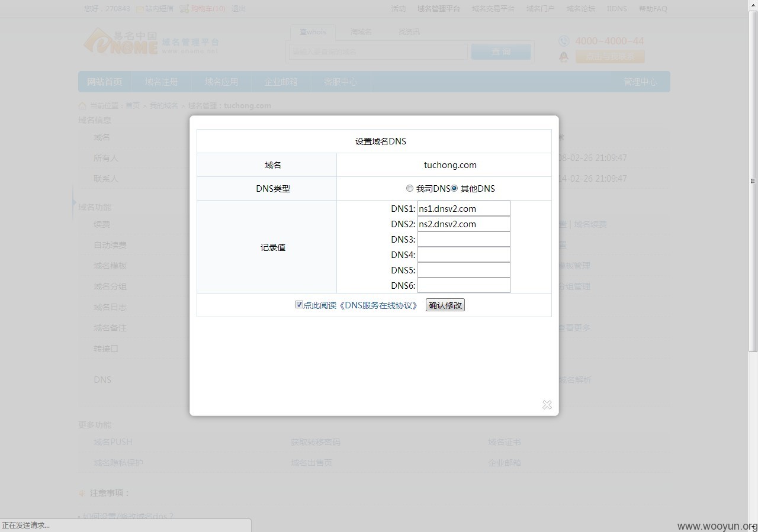
Task: Select the 其他DNS radio button
Action: click(455, 189)
